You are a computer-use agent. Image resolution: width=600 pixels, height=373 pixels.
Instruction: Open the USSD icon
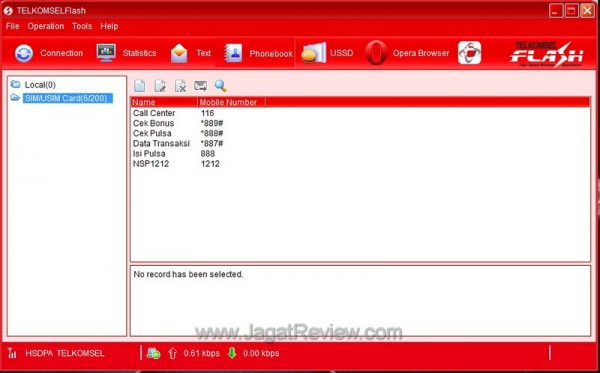[313, 53]
